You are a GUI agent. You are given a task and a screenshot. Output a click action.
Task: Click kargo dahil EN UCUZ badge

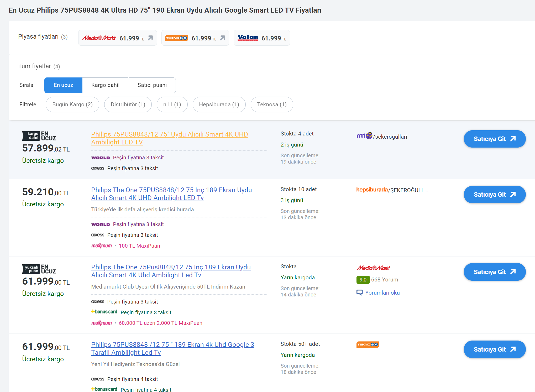coord(39,136)
